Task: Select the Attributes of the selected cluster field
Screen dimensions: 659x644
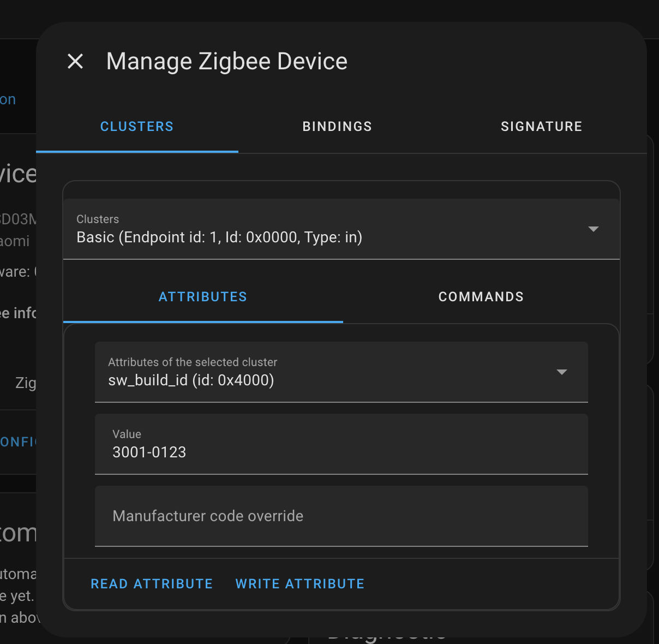Action: click(x=342, y=372)
